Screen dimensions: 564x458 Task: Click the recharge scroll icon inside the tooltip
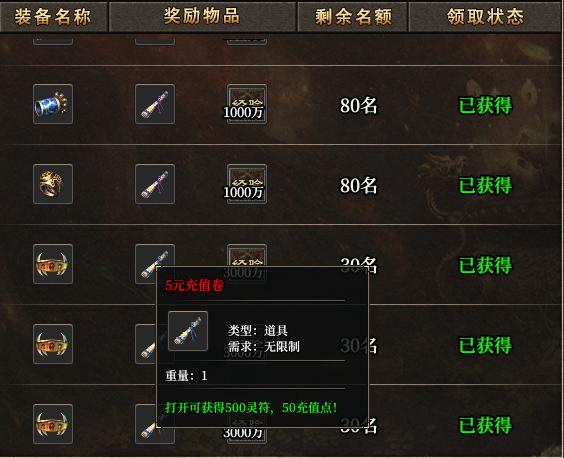(188, 331)
